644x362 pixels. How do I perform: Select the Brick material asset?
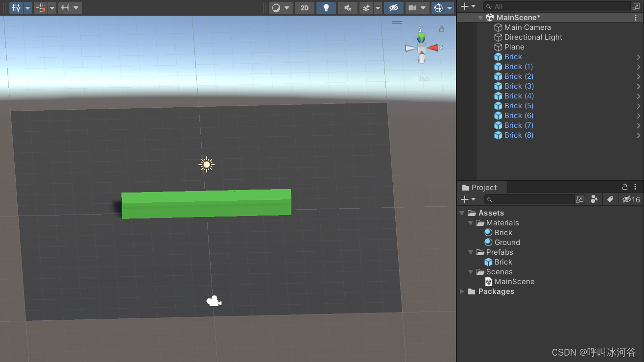(x=498, y=233)
